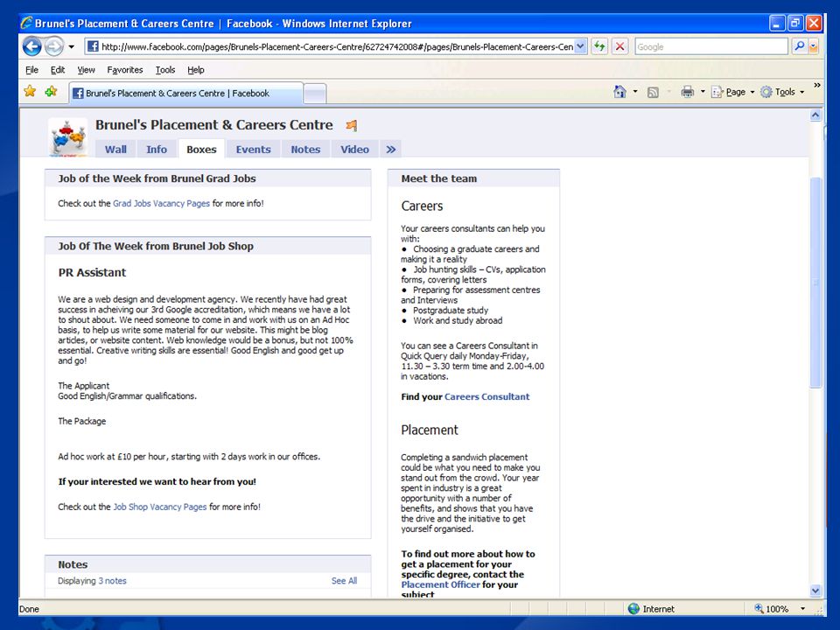Click the Refresh page icon
The height and width of the screenshot is (630, 840).
tap(599, 46)
